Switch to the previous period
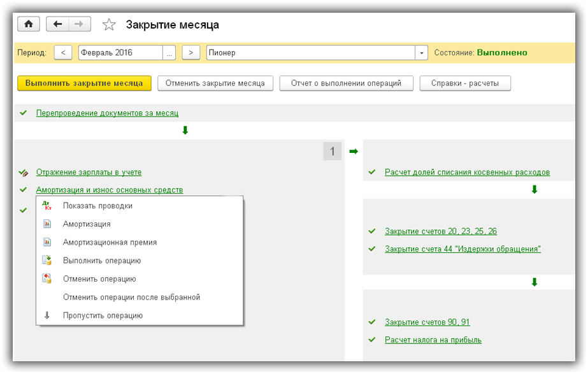This screenshot has height=374, width=588. click(x=63, y=53)
